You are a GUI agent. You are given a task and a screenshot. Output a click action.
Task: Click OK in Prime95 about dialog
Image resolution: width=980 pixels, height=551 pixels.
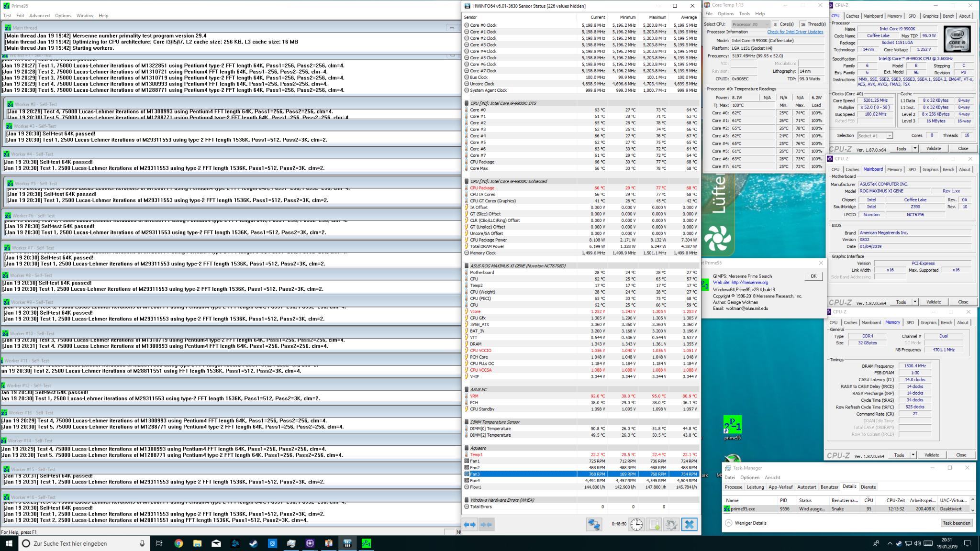813,276
